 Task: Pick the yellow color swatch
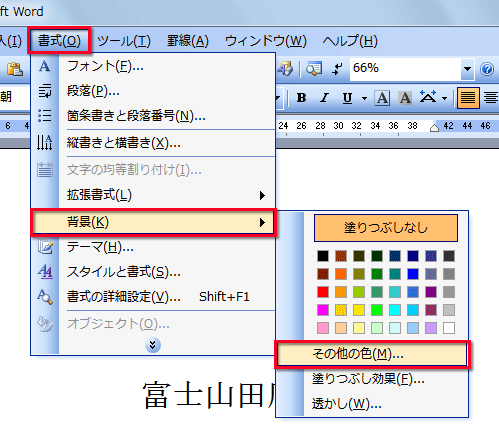359,310
